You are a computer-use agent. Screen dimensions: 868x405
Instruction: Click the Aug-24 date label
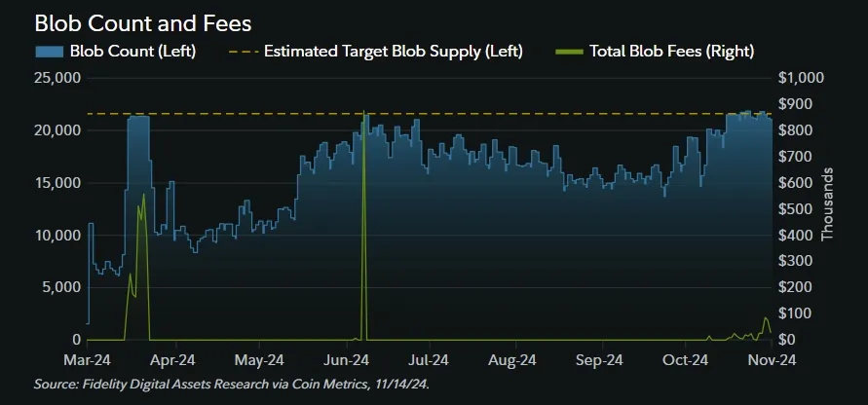515,358
